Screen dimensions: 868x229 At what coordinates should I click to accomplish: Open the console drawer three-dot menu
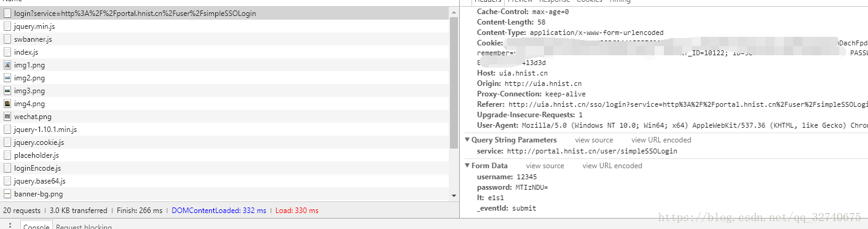tap(10, 225)
